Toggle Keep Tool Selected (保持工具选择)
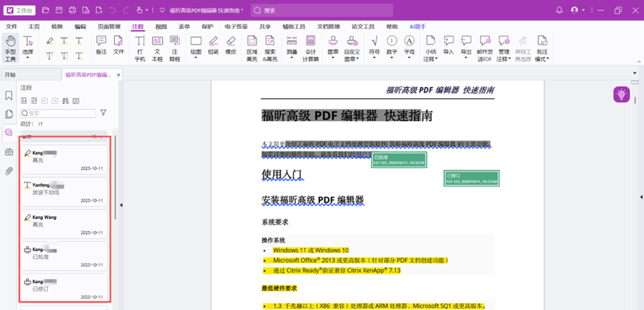 pyautogui.click(x=523, y=47)
